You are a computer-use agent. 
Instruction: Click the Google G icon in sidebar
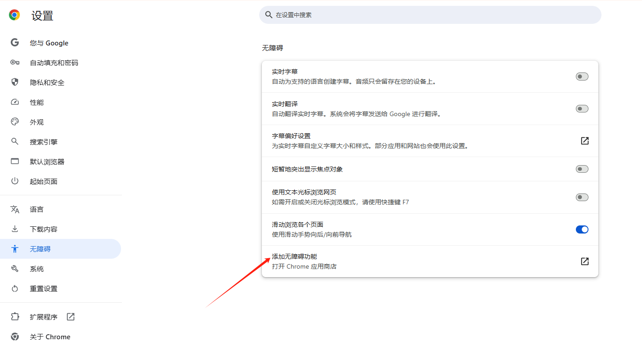click(15, 43)
